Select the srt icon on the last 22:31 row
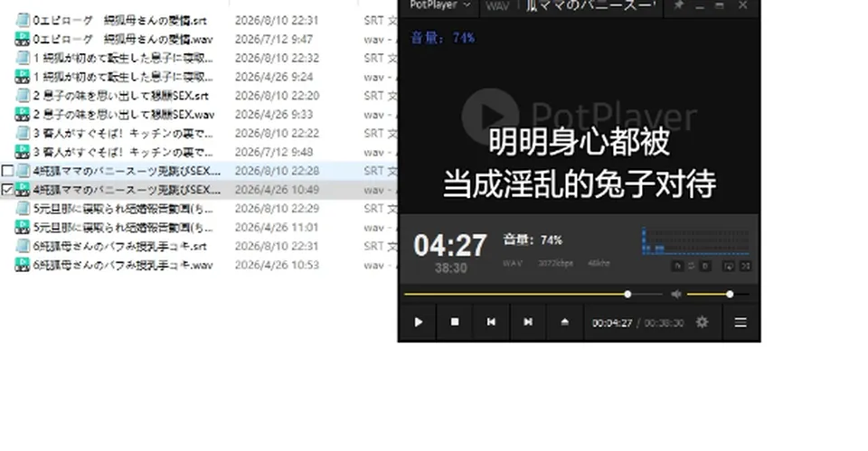 [22, 246]
